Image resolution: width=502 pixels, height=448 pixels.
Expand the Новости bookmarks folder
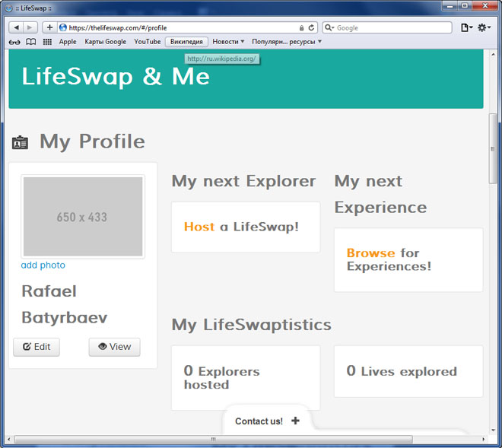[228, 42]
